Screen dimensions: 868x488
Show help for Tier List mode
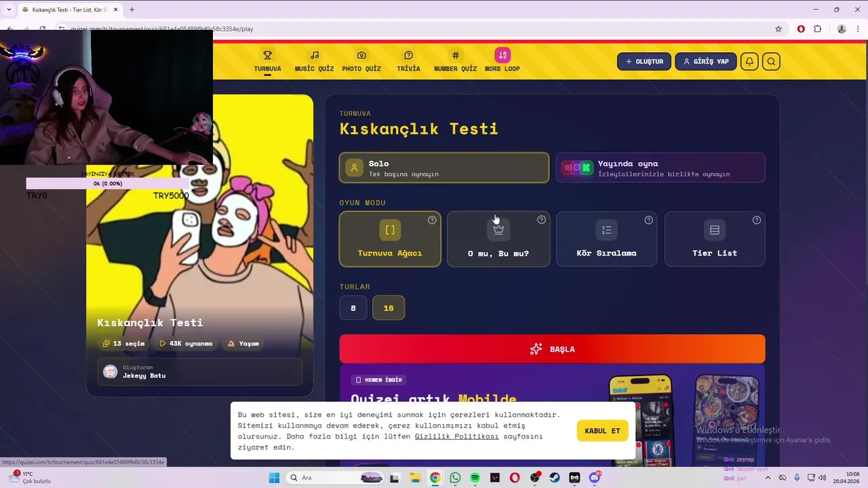[757, 220]
